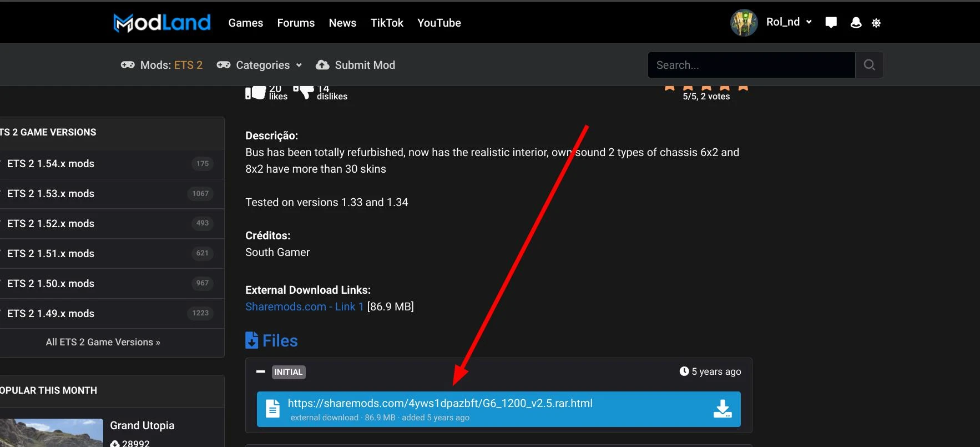Open All ETS 2 Game Versions link
Image resolution: width=980 pixels, height=447 pixels.
[x=103, y=342]
